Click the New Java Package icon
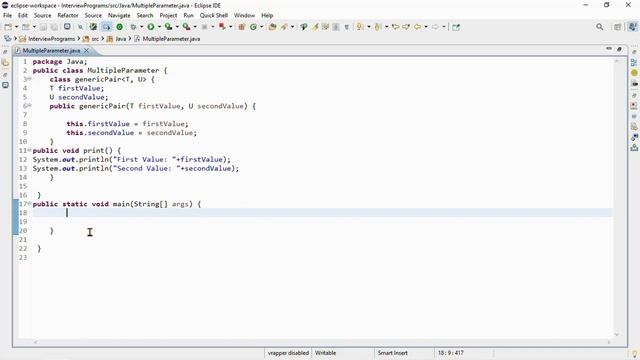640x360 pixels. pos(242,27)
